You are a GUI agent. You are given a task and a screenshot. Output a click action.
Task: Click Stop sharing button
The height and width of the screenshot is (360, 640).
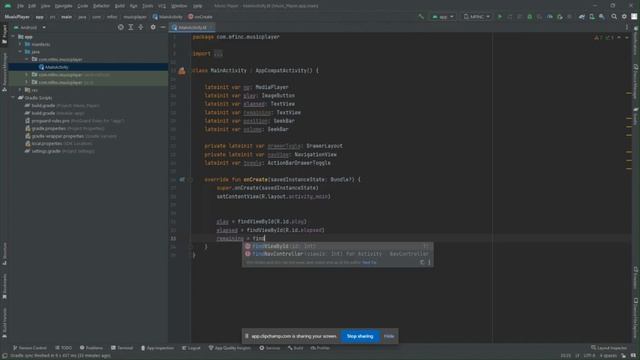[360, 336]
